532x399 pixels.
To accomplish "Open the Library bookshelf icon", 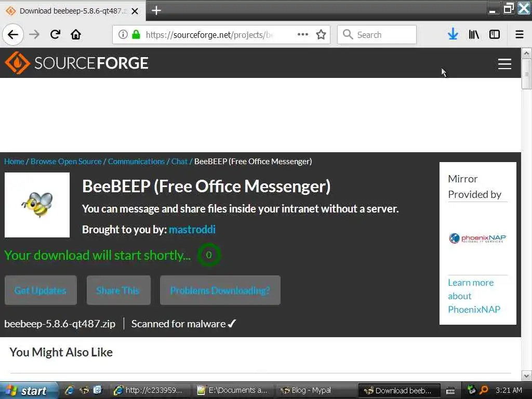I will (474, 34).
